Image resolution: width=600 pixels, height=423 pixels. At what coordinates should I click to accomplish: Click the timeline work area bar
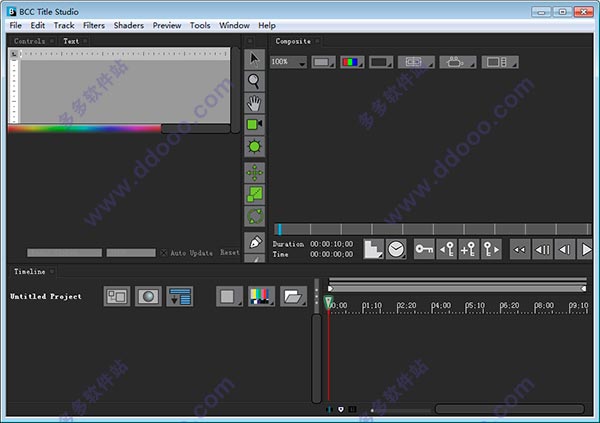pyautogui.click(x=457, y=288)
